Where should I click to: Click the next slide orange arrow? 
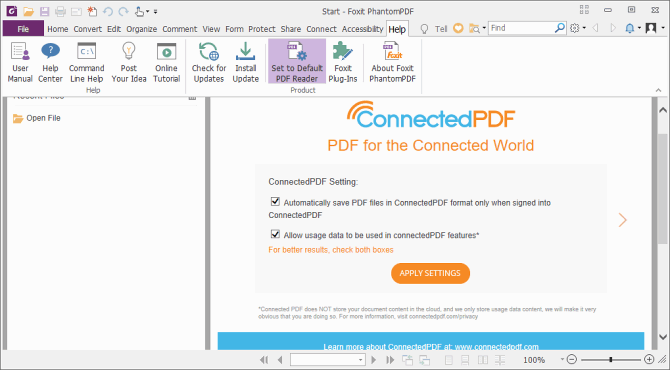[623, 220]
